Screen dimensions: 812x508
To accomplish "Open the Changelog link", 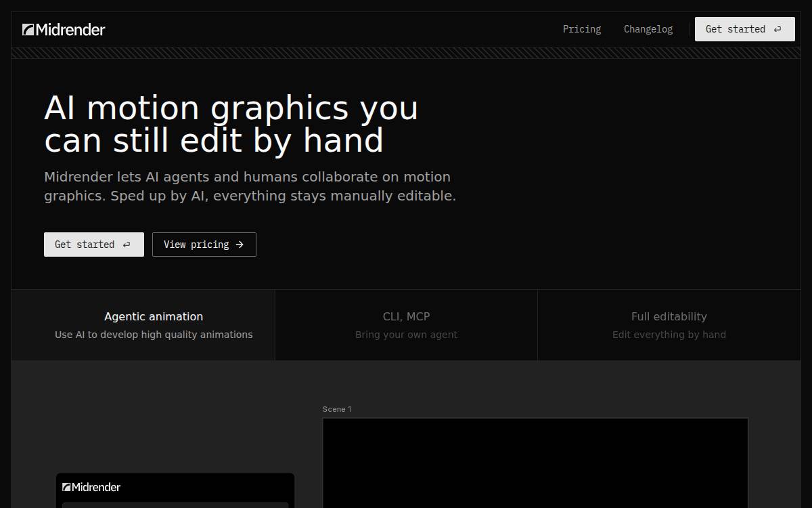I will 648,29.
